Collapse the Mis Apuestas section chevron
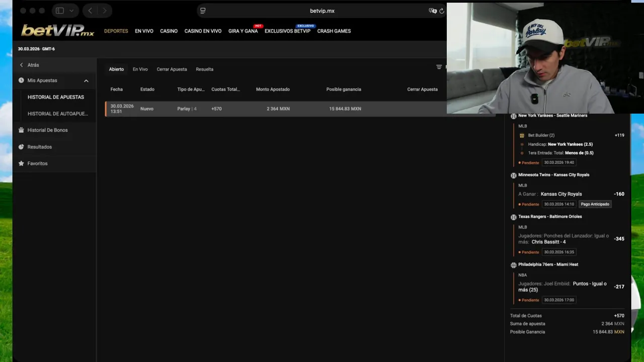 86,80
